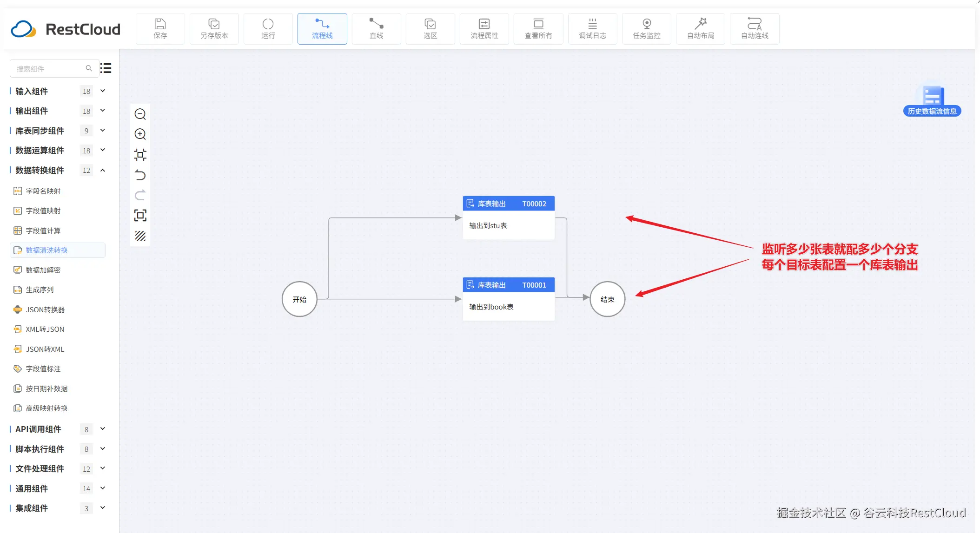Click the fullscreen frame icon
This screenshot has height=533, width=980.
pos(140,216)
